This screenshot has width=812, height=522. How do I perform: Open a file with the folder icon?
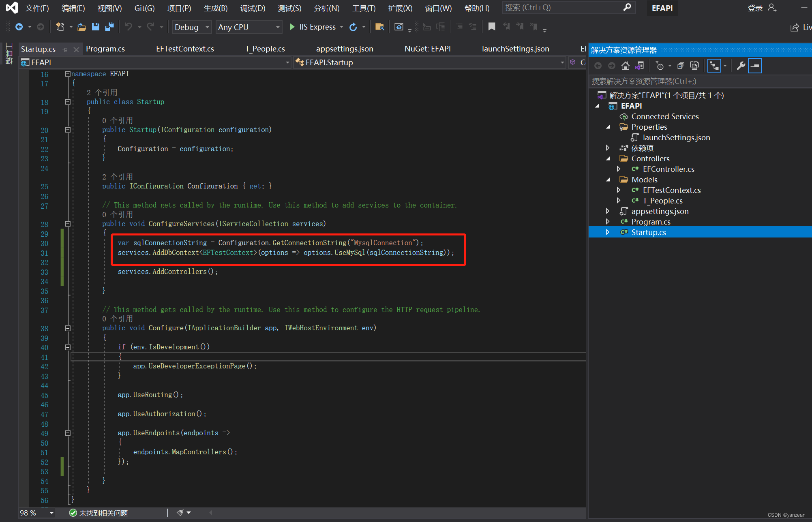click(x=81, y=27)
